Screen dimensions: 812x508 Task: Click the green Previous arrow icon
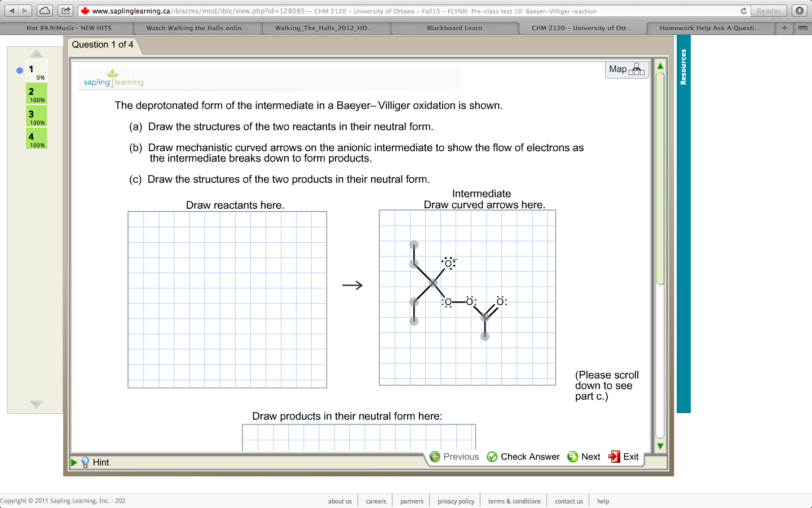(435, 457)
